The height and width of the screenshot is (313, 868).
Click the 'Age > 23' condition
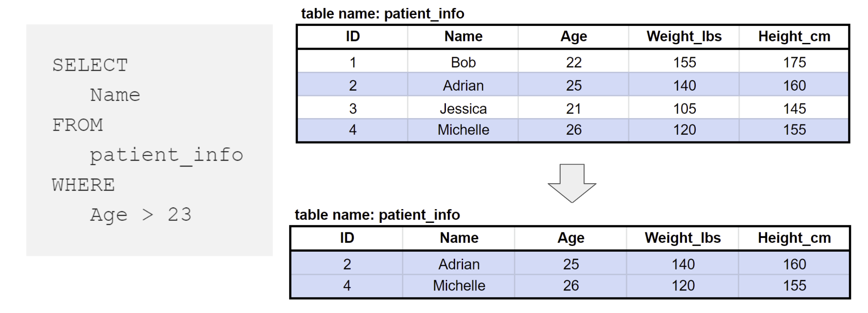(x=141, y=215)
